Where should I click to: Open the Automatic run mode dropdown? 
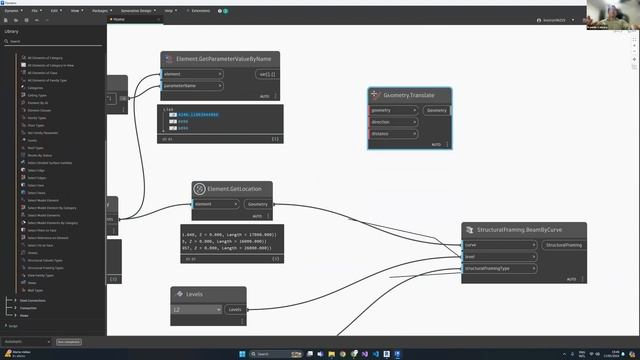[27, 342]
